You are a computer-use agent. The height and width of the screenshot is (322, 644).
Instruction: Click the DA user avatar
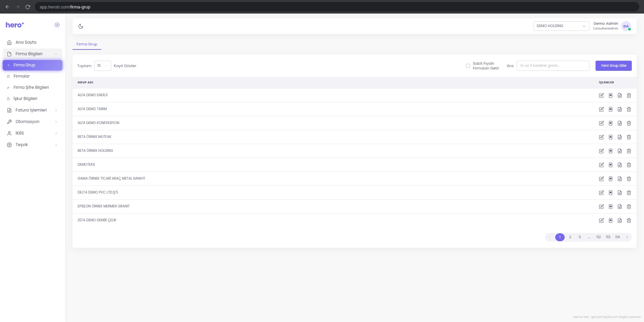coord(626,26)
